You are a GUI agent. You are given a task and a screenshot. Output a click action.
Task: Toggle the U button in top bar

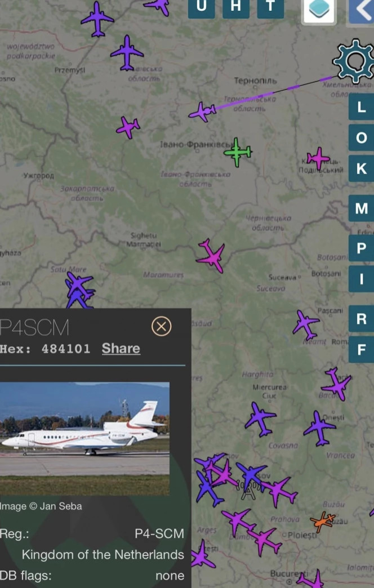click(202, 7)
